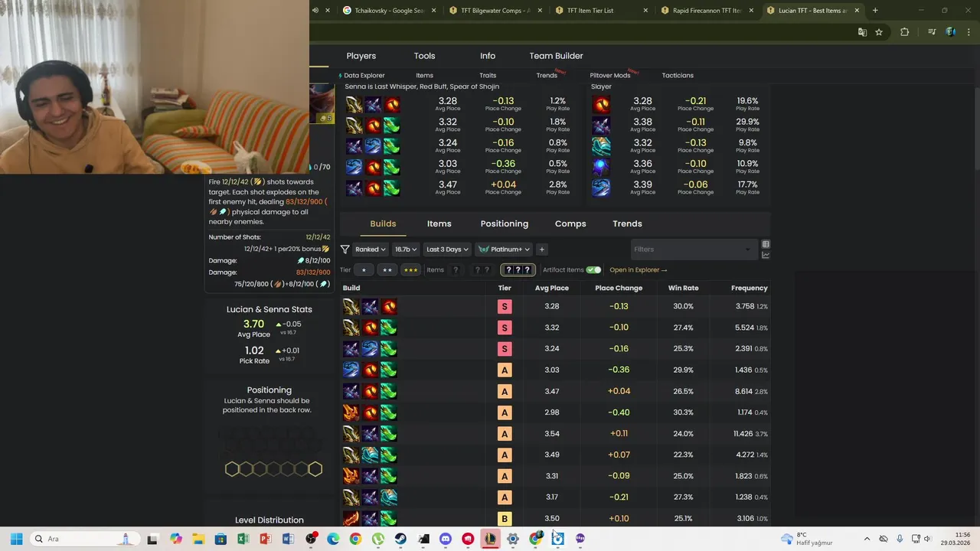This screenshot has height=551, width=980.
Task: Open the Platinum+ rank dropdown
Action: coord(504,249)
